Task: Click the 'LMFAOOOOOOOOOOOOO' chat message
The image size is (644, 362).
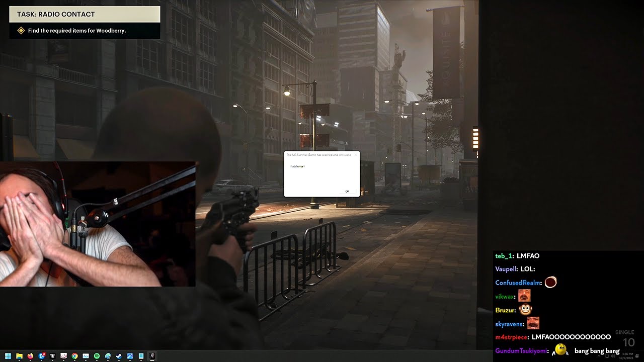Action: click(571, 337)
